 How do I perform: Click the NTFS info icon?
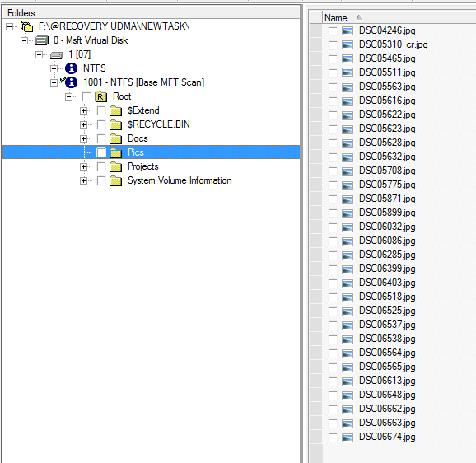[72, 68]
